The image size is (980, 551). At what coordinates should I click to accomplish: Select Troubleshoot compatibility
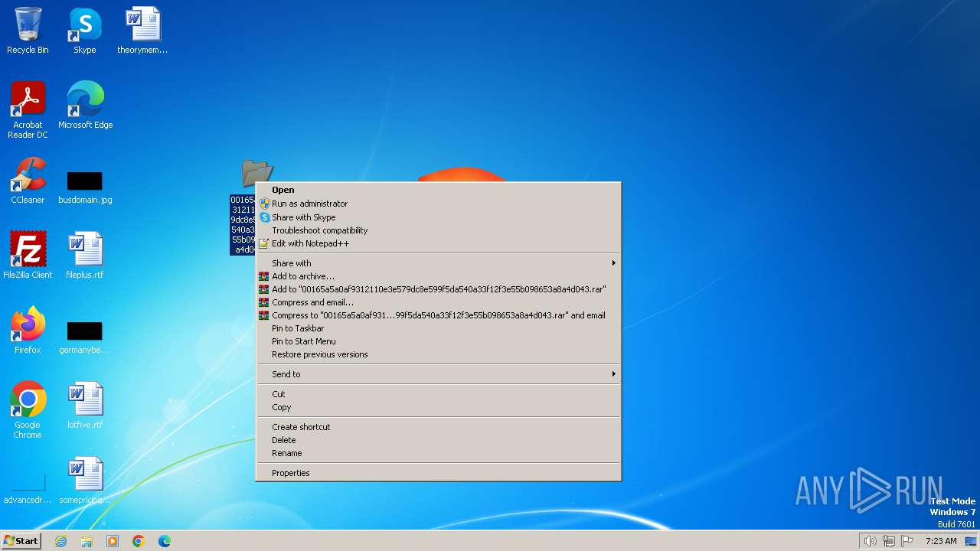(x=438, y=230)
